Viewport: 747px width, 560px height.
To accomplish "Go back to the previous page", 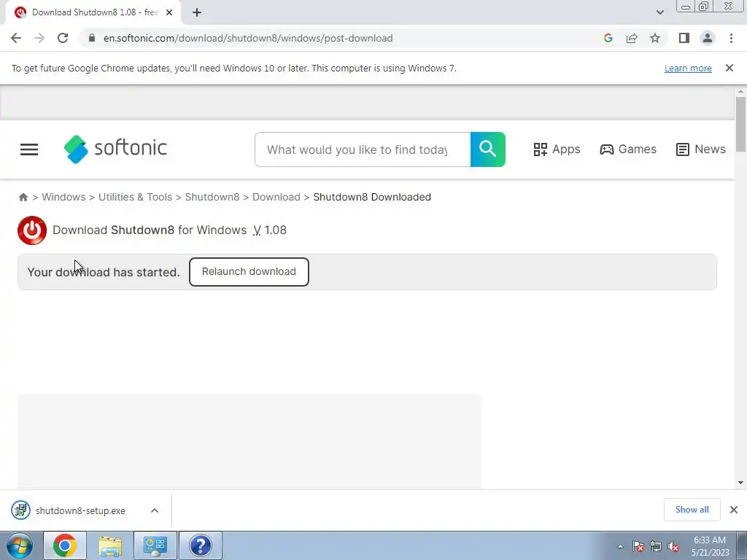I will click(x=16, y=38).
